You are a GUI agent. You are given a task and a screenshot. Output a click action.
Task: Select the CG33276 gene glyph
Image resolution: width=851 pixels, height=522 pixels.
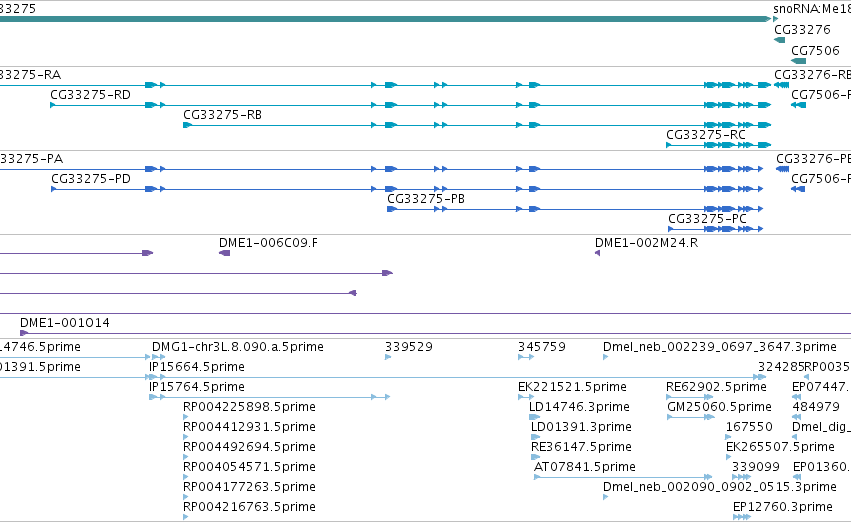[x=779, y=40]
